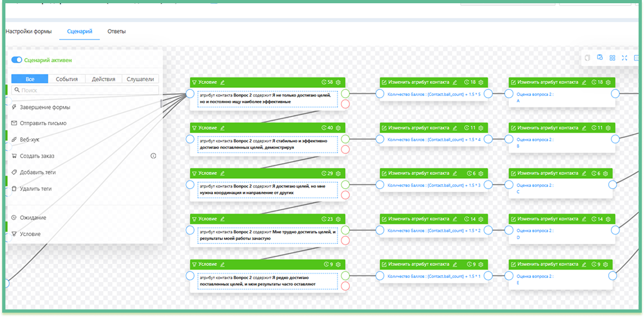This screenshot has width=644, height=317.
Task: Click the info icon next to Создать заказ
Action: pyautogui.click(x=153, y=156)
